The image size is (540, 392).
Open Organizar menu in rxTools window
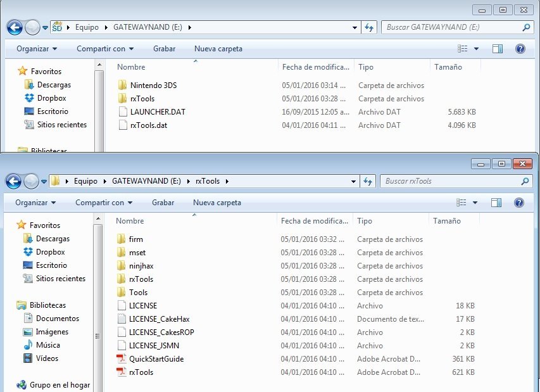[x=35, y=203]
